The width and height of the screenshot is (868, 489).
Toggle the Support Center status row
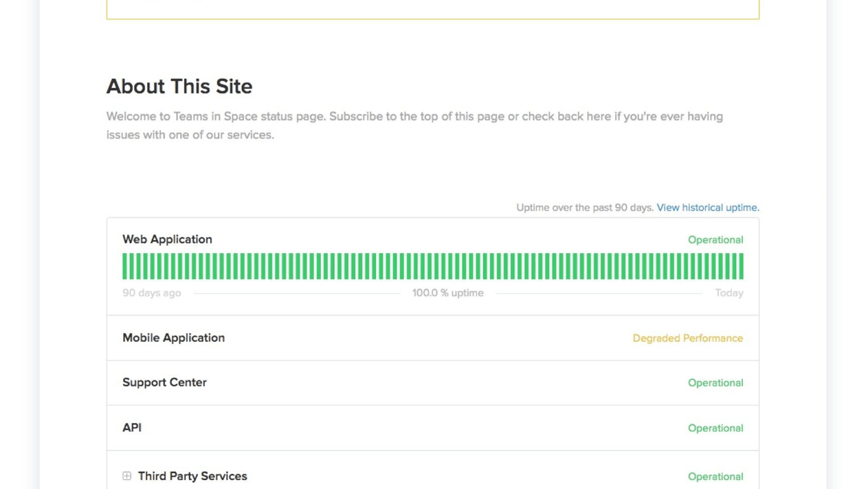tap(164, 382)
